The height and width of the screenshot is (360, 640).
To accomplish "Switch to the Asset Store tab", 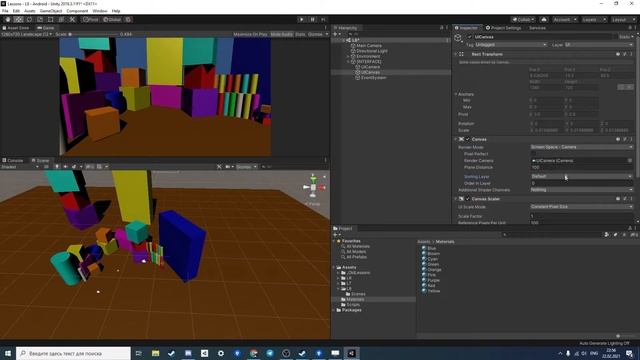I will pos(16,28).
